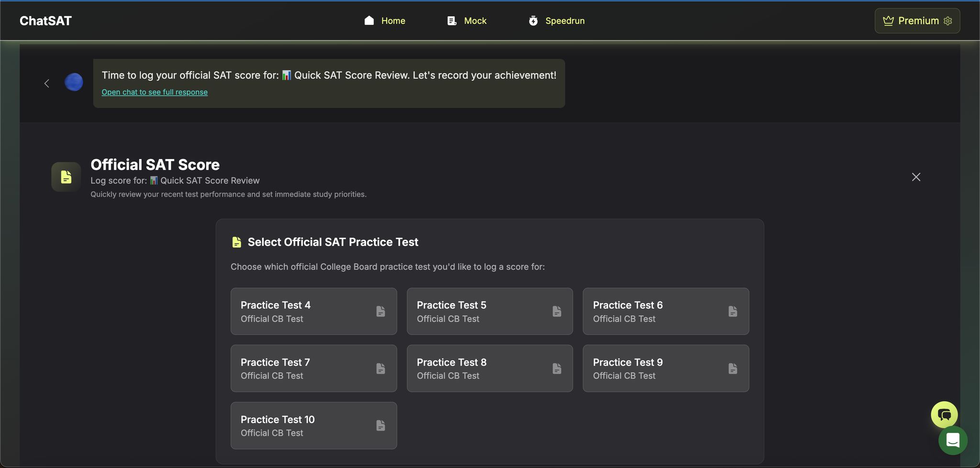Click document icon on Practice Test 8
Screen dimensions: 980x468
tap(557, 368)
